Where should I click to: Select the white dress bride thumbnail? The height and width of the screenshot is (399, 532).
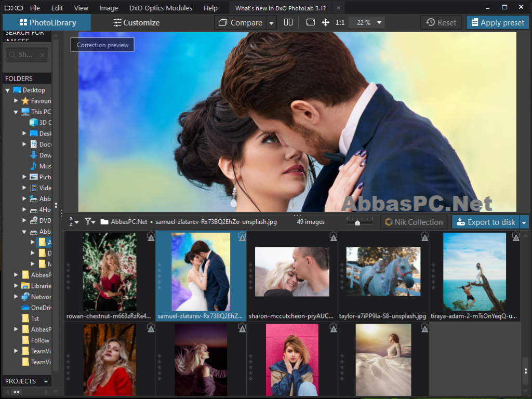point(383,360)
